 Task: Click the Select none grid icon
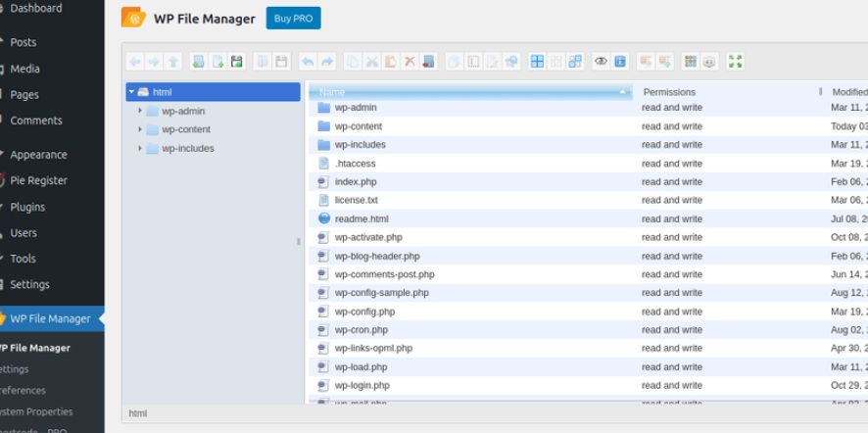(555, 62)
